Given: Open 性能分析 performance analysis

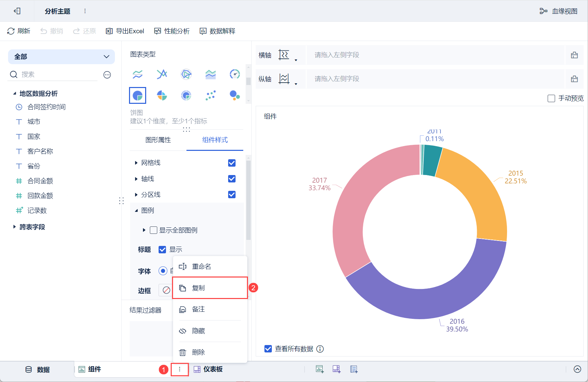Looking at the screenshot, I should [x=172, y=31].
